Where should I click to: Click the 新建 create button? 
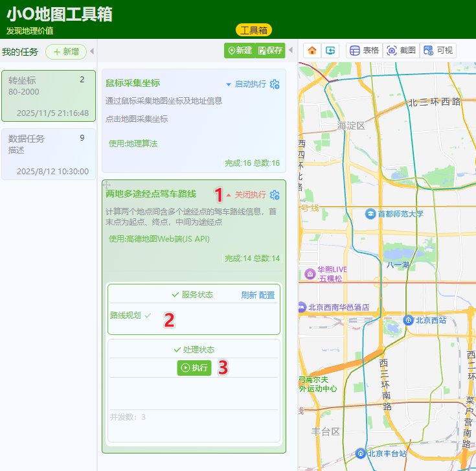click(240, 51)
